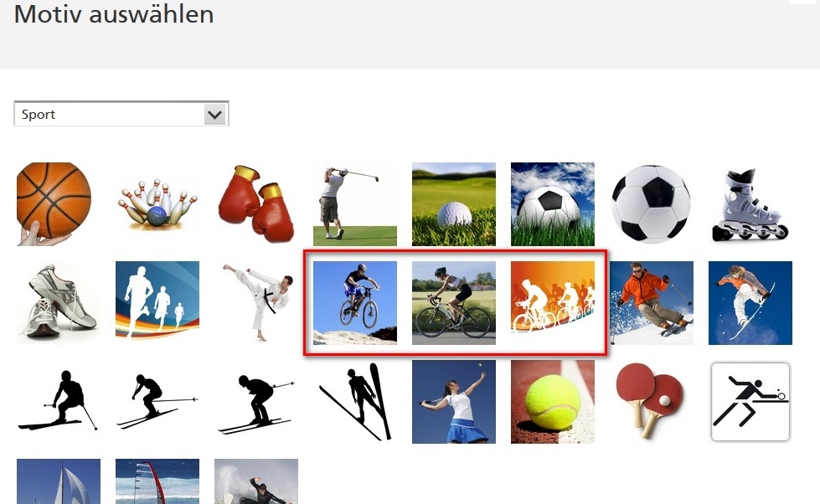
Task: Choose the golf ball on grass motif
Action: [x=454, y=204]
